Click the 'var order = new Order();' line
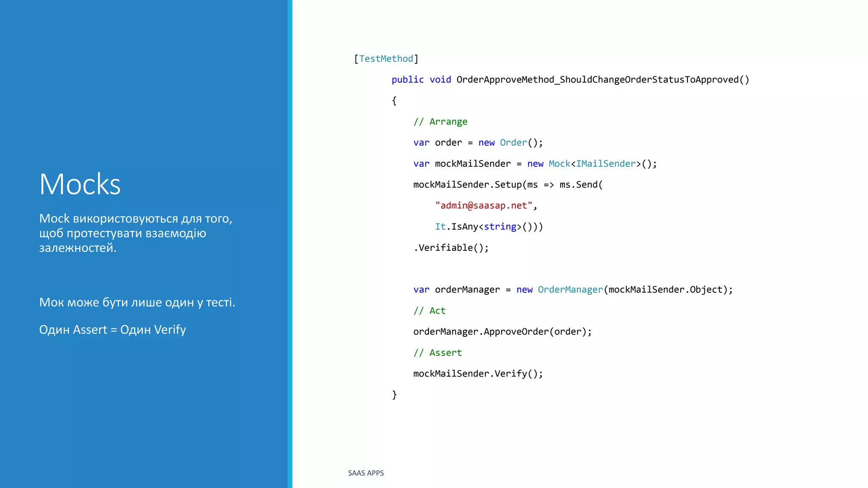This screenshot has width=868, height=488. (478, 143)
